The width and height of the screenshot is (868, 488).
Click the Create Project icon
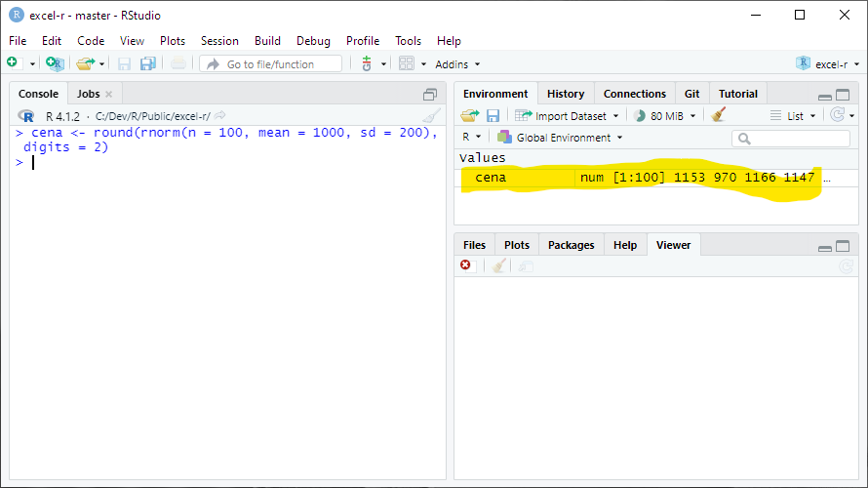pos(55,63)
